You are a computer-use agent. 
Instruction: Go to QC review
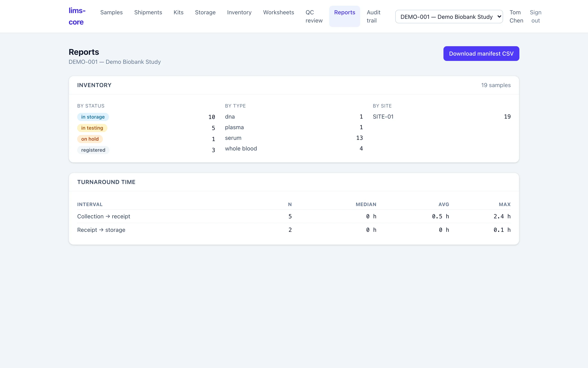pos(314,16)
